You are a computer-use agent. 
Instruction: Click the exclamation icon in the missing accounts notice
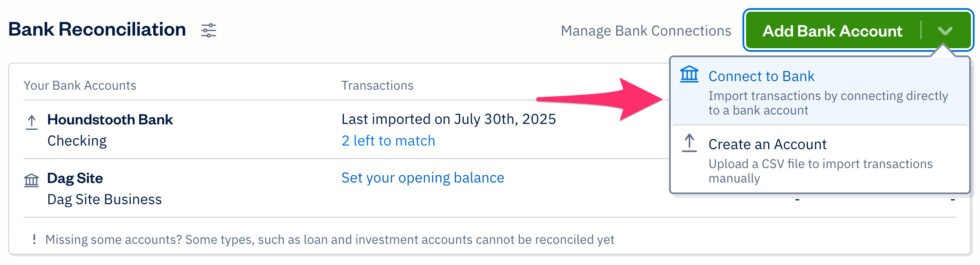(x=35, y=239)
